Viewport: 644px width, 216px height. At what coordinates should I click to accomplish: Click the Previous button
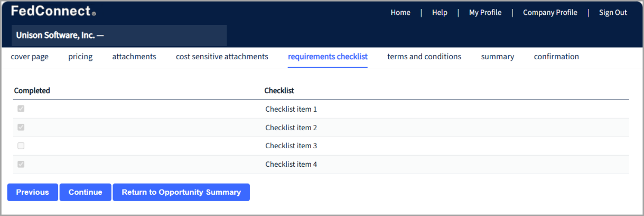(x=33, y=192)
